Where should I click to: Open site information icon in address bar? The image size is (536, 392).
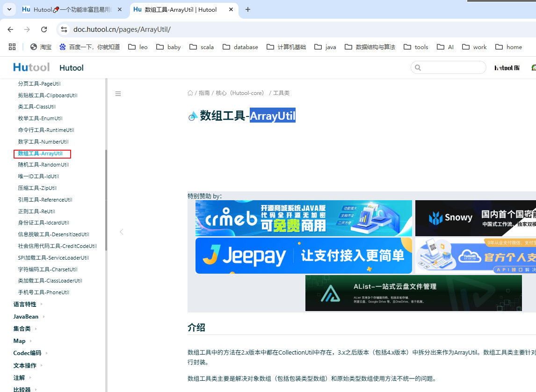[x=64, y=29]
